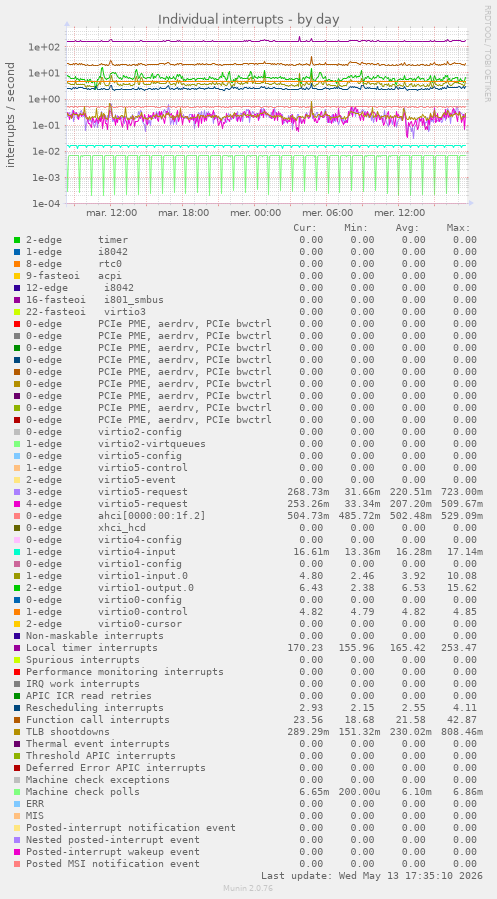Click the 'mar. 18:00' time axis label

[183, 213]
